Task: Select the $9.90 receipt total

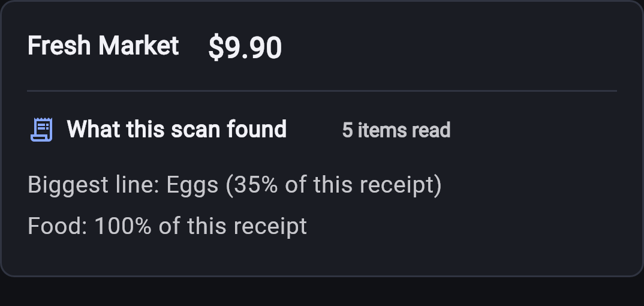Action: click(245, 48)
